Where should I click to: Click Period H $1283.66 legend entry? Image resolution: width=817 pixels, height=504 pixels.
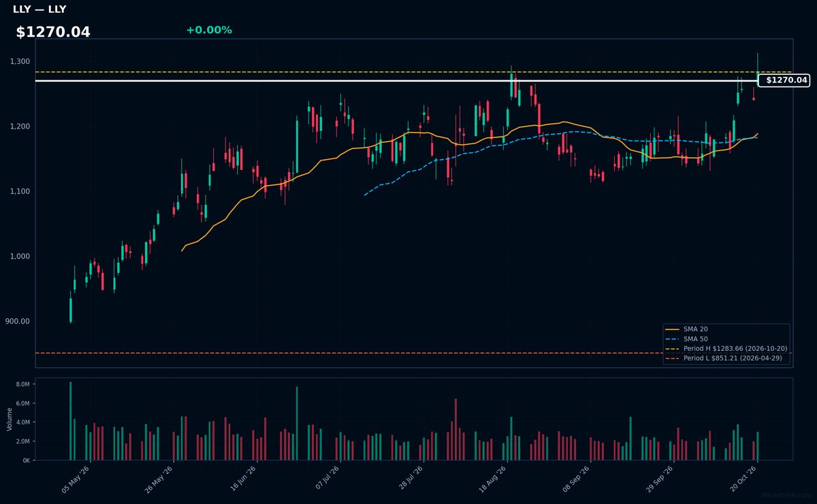(x=726, y=348)
